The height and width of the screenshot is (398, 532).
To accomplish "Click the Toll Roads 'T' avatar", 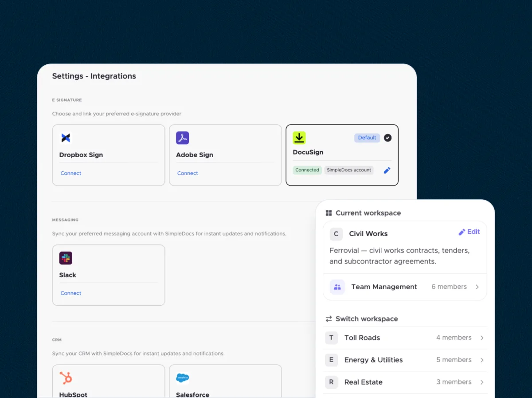I will [x=331, y=338].
